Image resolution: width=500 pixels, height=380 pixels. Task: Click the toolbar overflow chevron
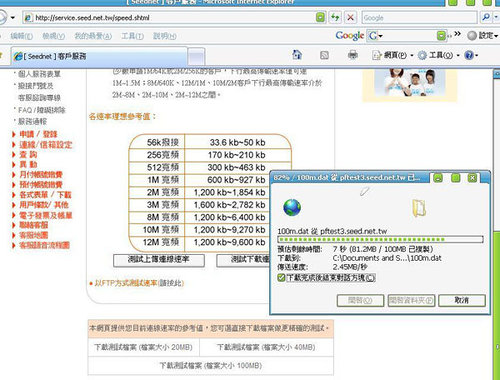click(457, 34)
